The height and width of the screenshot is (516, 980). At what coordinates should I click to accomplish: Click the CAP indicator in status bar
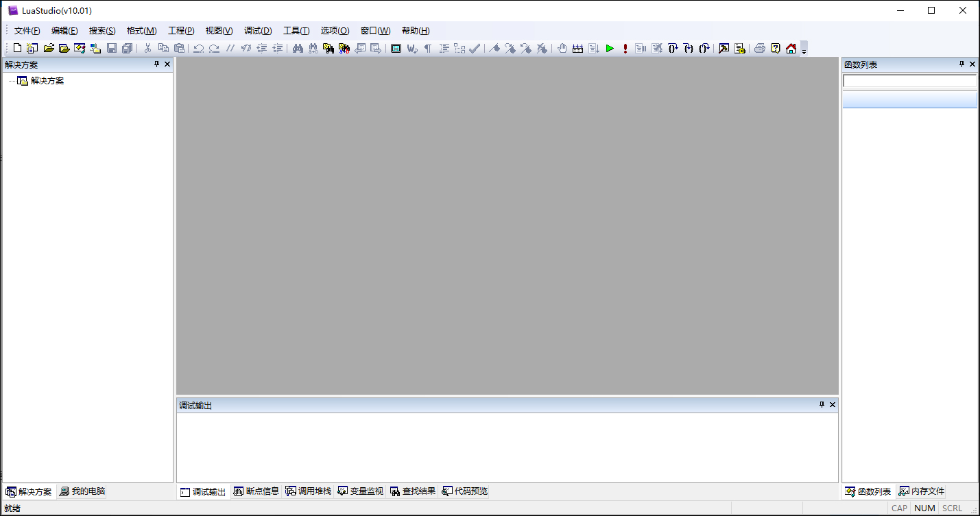[x=899, y=508]
